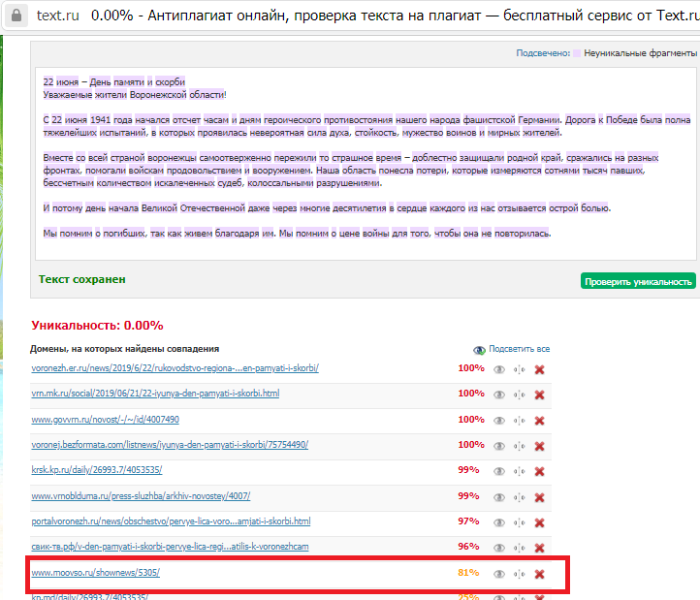The width and height of the screenshot is (700, 600).
Task: Open the compare icon for www.govvrn.ru
Action: (520, 420)
